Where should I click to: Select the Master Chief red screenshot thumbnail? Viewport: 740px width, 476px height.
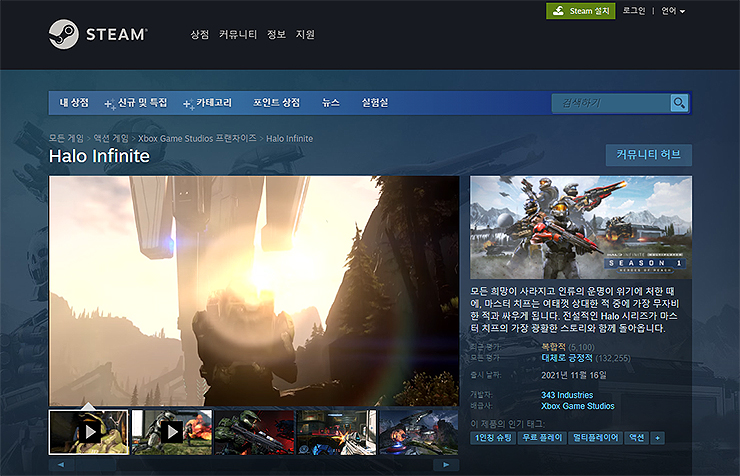tap(254, 432)
